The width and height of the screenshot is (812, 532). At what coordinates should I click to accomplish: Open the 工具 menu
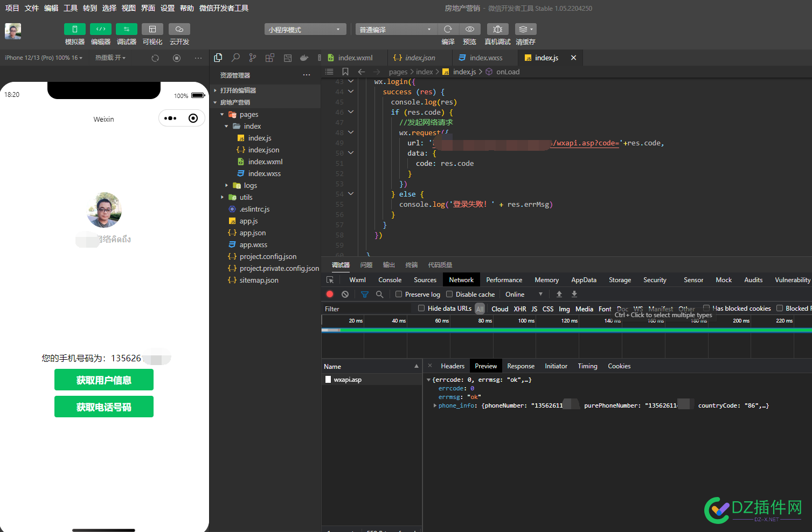(71, 8)
